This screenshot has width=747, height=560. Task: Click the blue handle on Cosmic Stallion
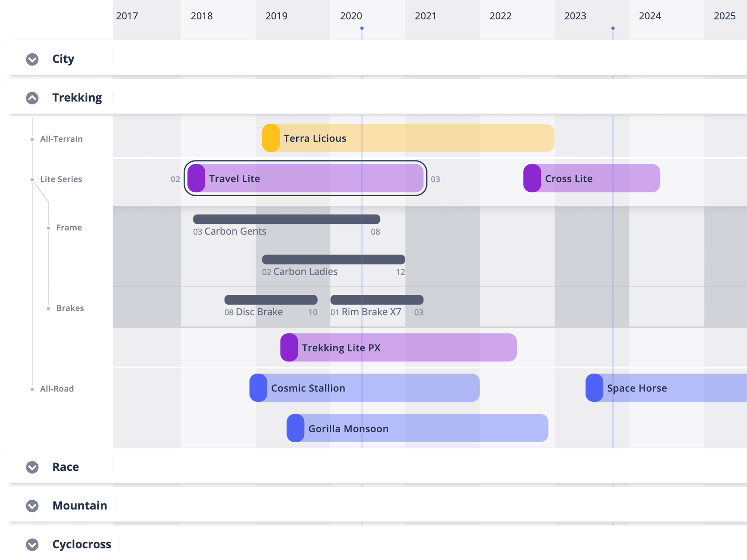[x=258, y=388]
